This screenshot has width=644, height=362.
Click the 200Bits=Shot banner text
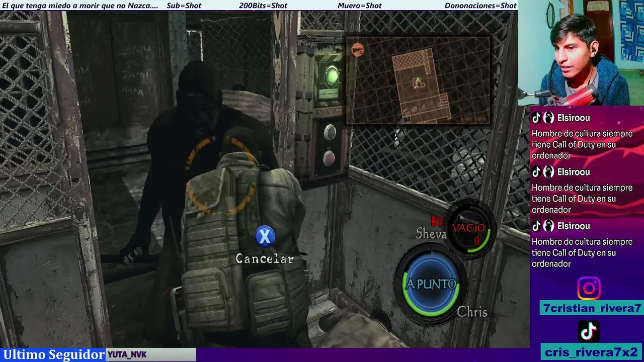click(x=263, y=6)
